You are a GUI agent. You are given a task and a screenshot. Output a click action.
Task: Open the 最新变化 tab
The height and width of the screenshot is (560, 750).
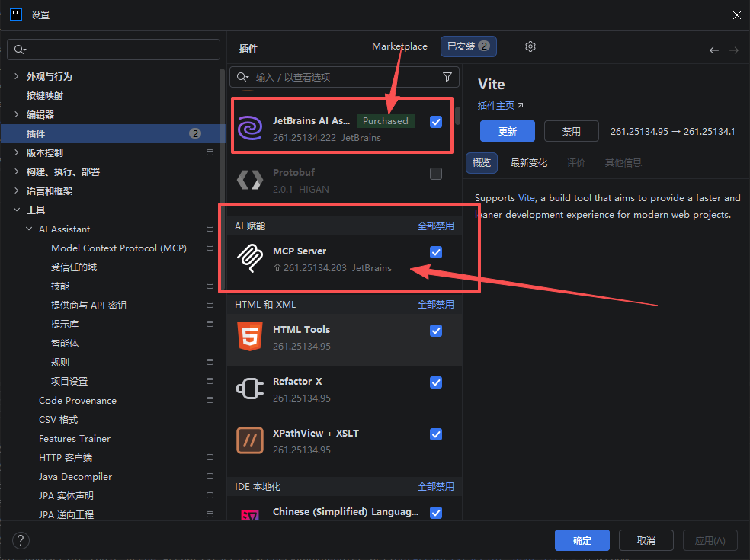(x=528, y=162)
